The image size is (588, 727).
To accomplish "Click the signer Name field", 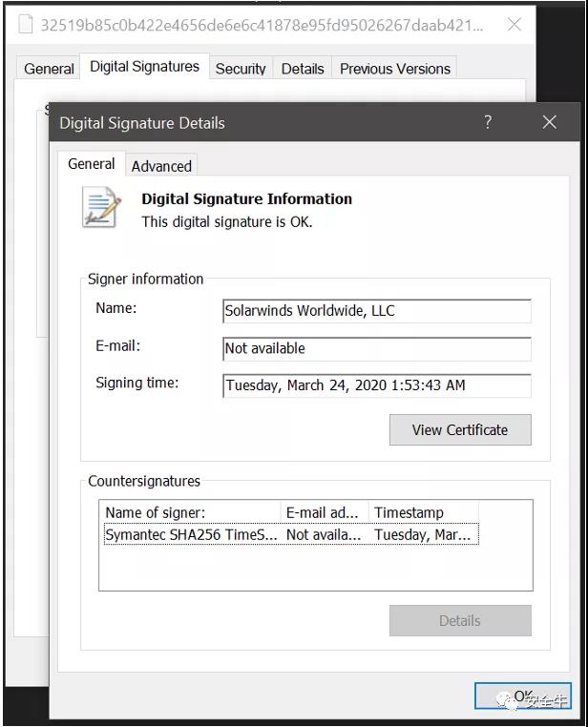I will tap(376, 311).
